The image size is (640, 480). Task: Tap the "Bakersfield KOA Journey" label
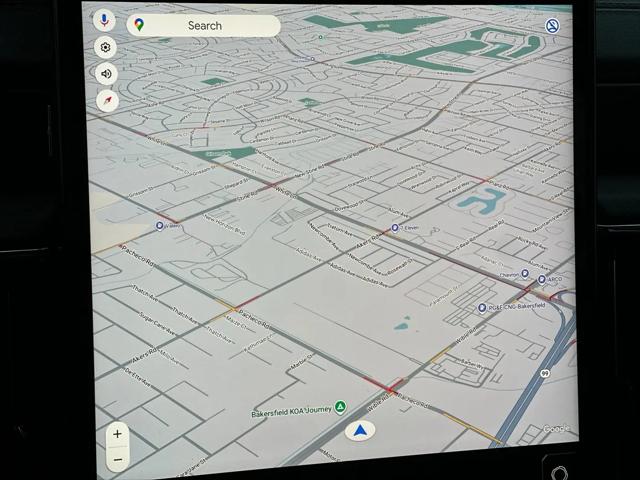pyautogui.click(x=291, y=411)
